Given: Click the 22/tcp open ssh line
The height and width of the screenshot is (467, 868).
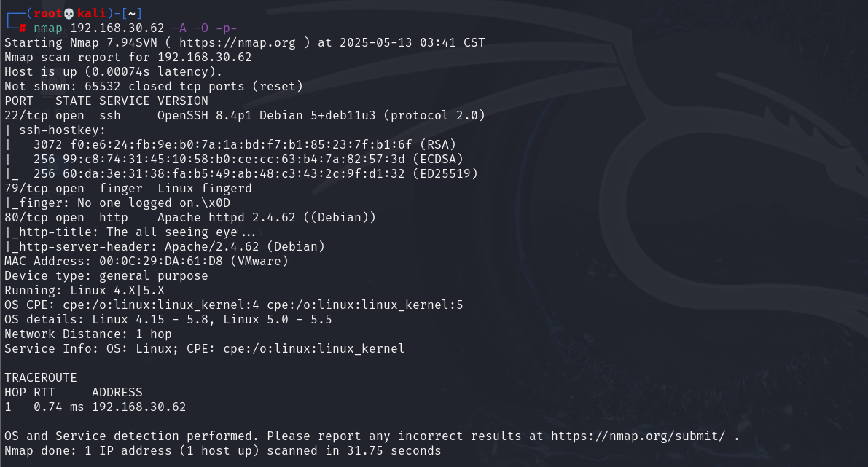Looking at the screenshot, I should click(245, 116).
